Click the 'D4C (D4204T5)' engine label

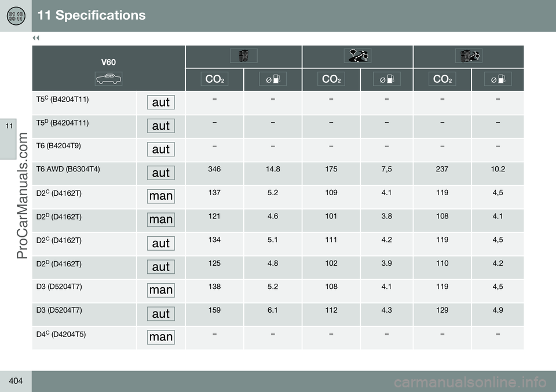(x=61, y=334)
